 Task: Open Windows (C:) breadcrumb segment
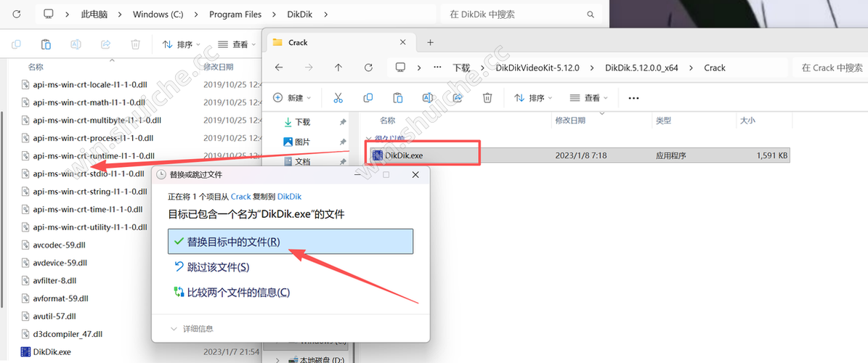158,15
